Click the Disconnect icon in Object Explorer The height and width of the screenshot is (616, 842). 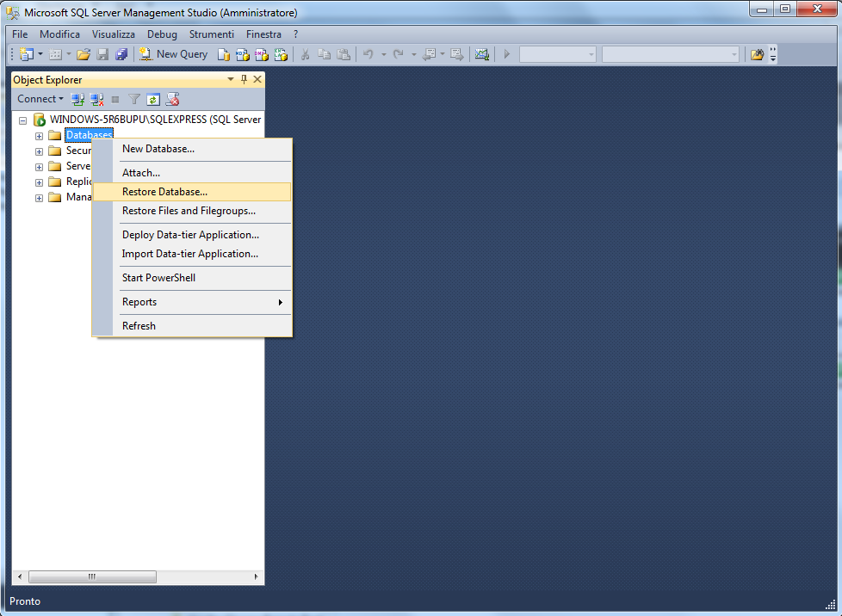click(96, 99)
